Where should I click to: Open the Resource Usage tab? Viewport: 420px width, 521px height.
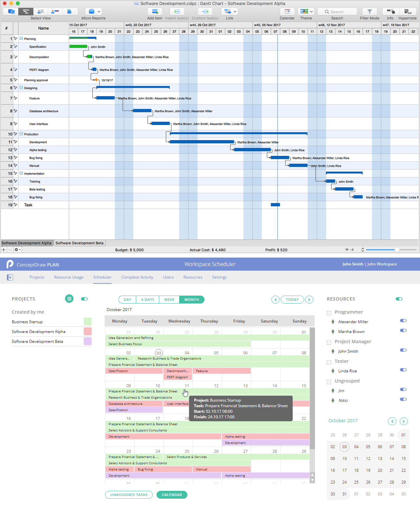pyautogui.click(x=69, y=277)
